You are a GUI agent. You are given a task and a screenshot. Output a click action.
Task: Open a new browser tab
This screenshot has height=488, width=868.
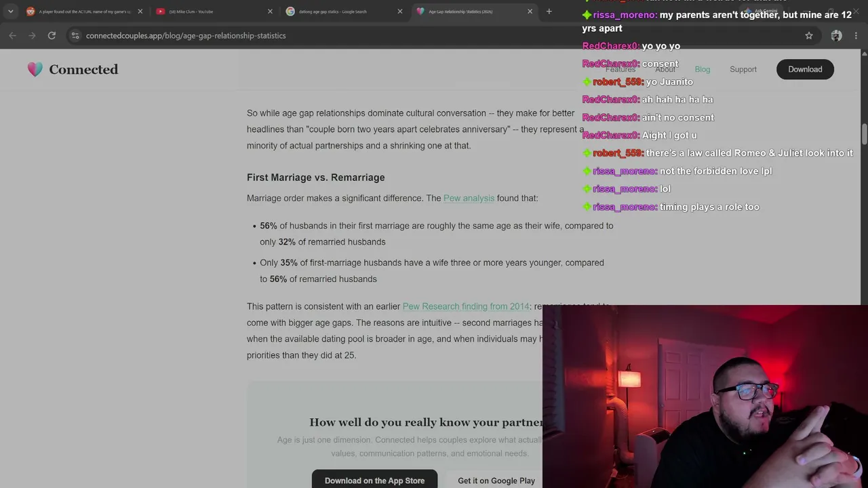pyautogui.click(x=549, y=12)
